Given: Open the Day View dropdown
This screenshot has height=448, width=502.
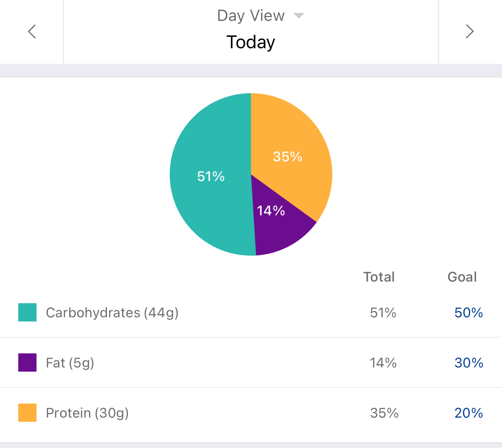Looking at the screenshot, I should [x=251, y=16].
